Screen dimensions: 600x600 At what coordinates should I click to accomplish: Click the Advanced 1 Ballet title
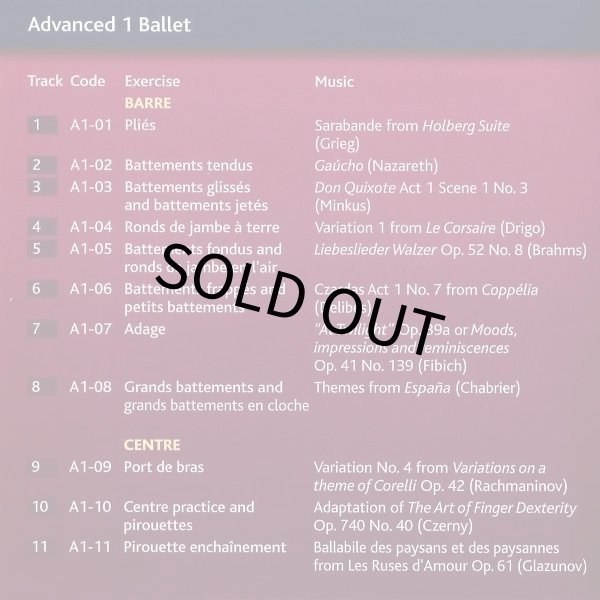[x=109, y=24]
